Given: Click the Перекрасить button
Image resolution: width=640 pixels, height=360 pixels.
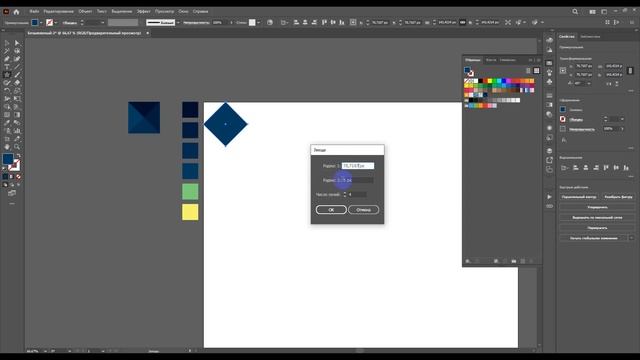Looking at the screenshot, I should pyautogui.click(x=597, y=228).
